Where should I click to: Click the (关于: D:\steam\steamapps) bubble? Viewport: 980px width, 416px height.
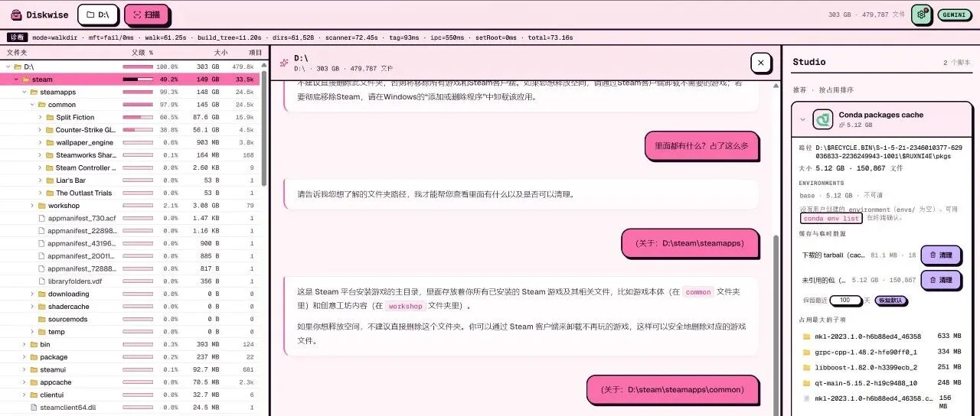click(x=690, y=242)
